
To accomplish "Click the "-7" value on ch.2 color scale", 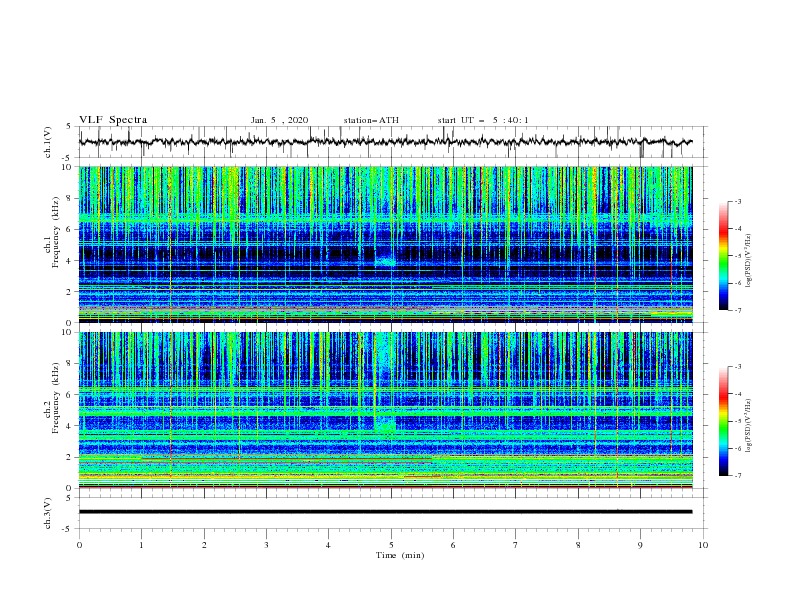I will click(x=737, y=476).
